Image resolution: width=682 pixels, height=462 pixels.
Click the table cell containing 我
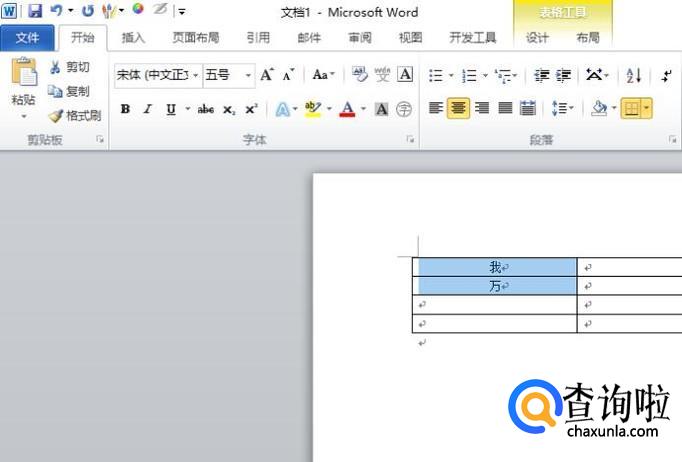coord(496,267)
